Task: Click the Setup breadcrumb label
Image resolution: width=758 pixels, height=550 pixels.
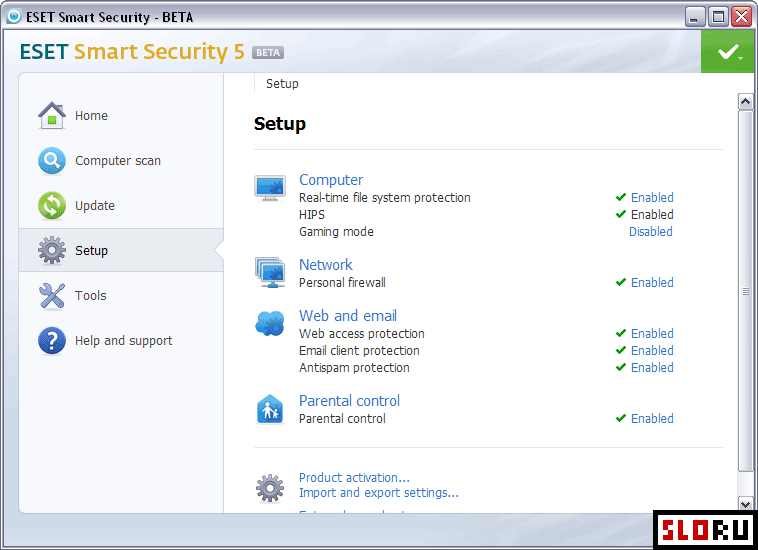Action: [x=282, y=84]
